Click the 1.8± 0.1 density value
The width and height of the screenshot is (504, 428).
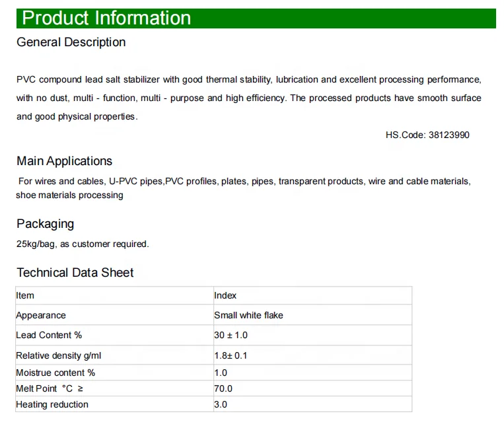tap(231, 355)
